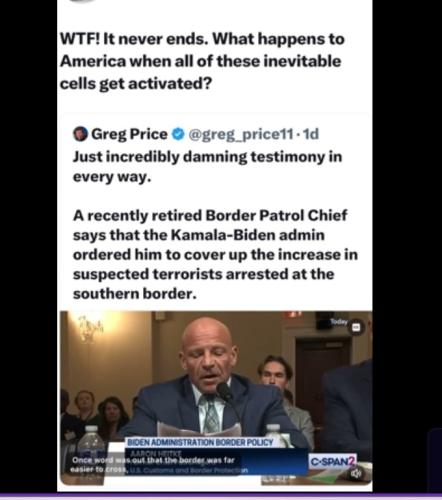Click the C-SPAN2 logo in the video

333,462
